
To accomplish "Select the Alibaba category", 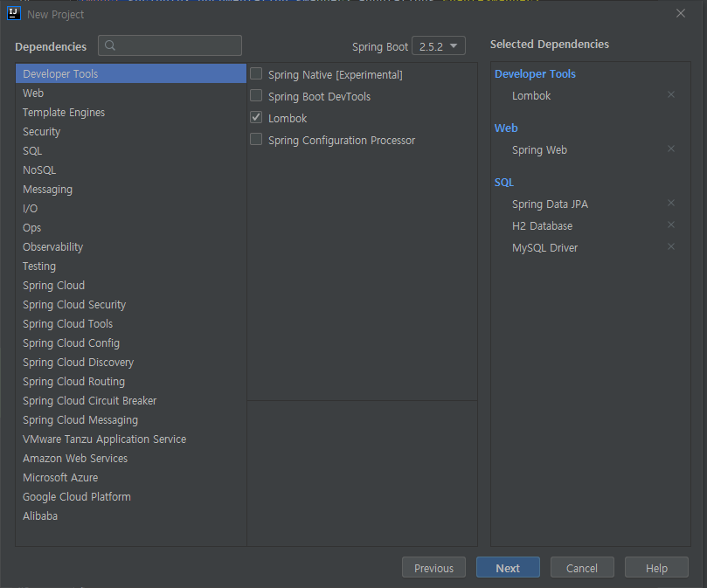I will [x=131, y=516].
